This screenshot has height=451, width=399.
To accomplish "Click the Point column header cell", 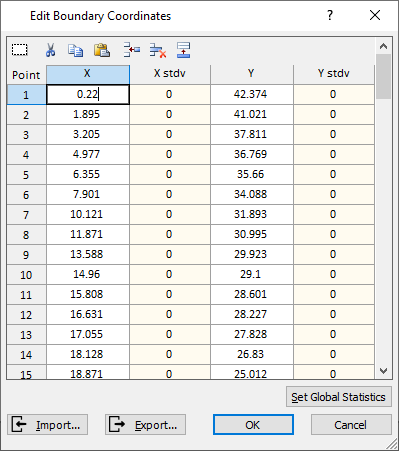I will tap(26, 75).
